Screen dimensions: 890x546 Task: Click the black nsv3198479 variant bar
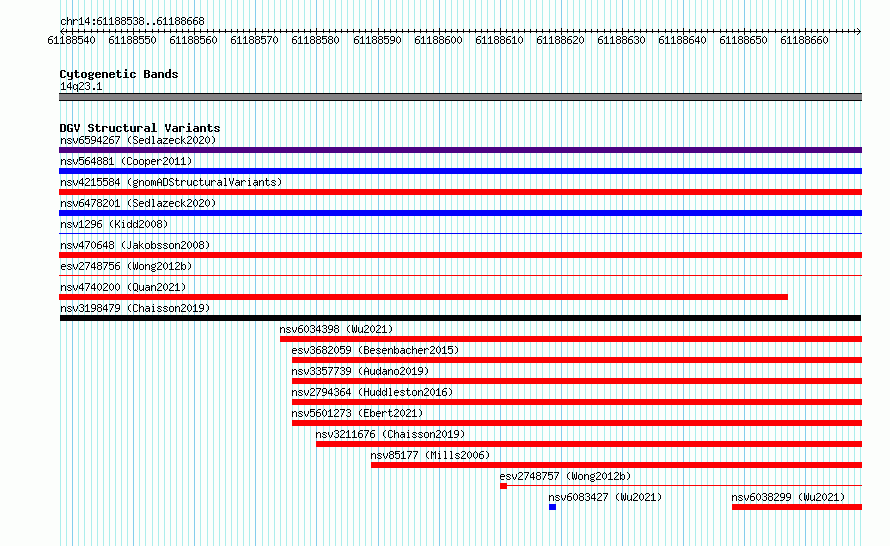click(460, 318)
